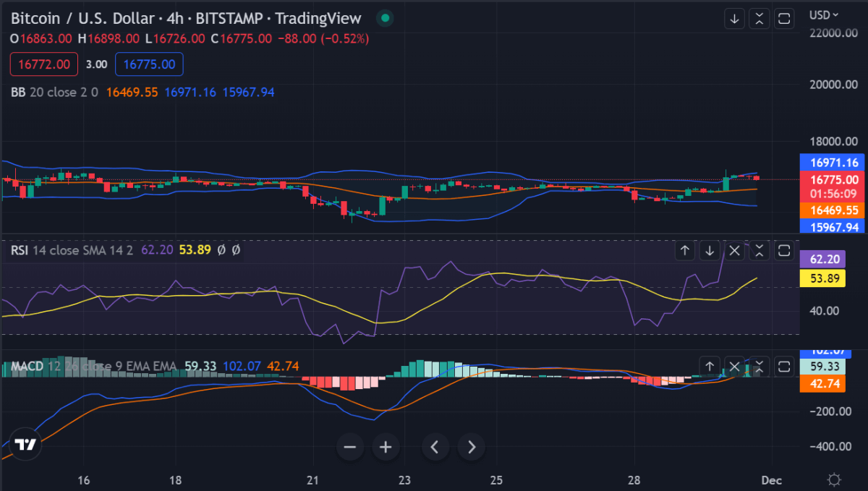Maximize the MACD pane
Viewport: 868px width, 491px height.
tap(783, 367)
